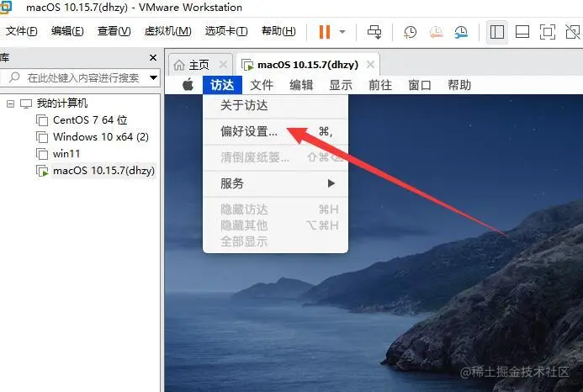Click 隐藏其他 menu entry
This screenshot has height=392, width=583.
point(275,225)
